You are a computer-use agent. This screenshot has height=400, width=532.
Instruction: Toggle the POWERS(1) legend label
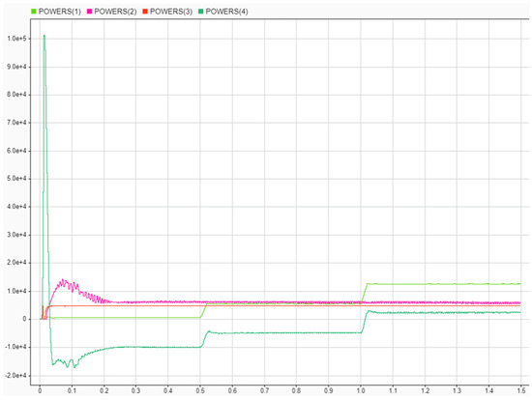(x=60, y=12)
